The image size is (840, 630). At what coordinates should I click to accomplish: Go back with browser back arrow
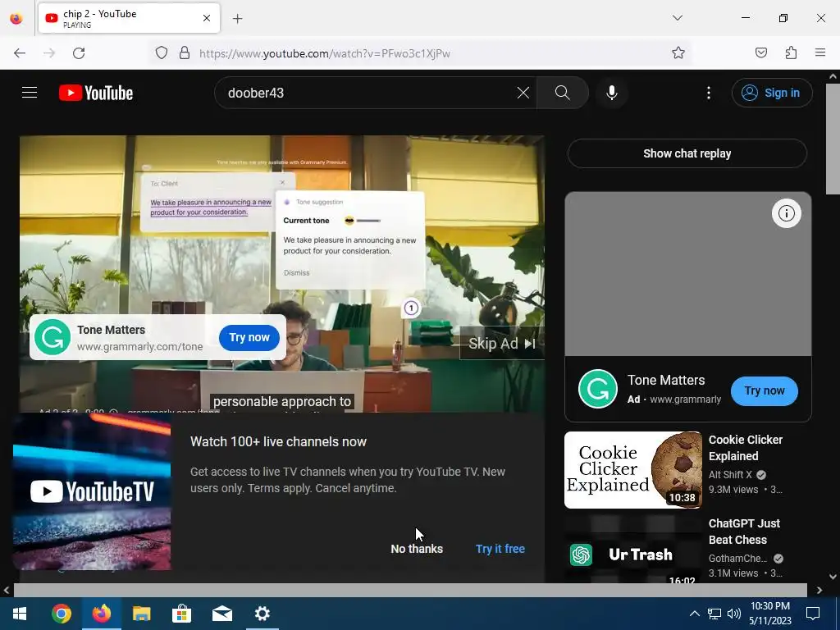20,53
